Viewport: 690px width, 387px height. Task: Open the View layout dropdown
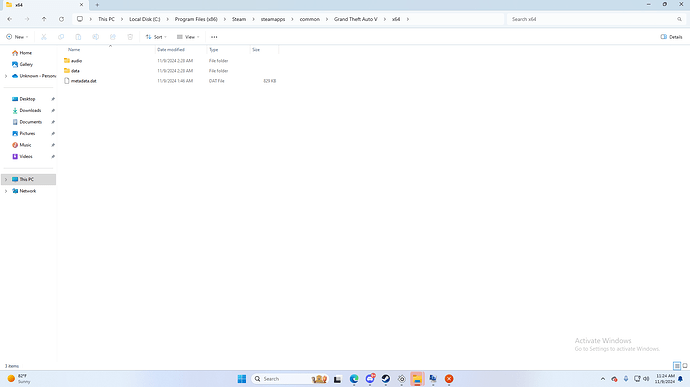pyautogui.click(x=188, y=37)
